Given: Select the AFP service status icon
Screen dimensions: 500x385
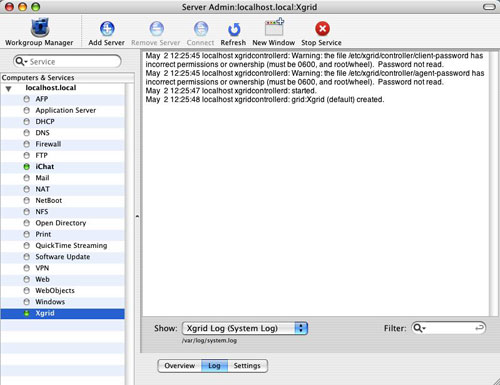Looking at the screenshot, I should pyautogui.click(x=27, y=99).
